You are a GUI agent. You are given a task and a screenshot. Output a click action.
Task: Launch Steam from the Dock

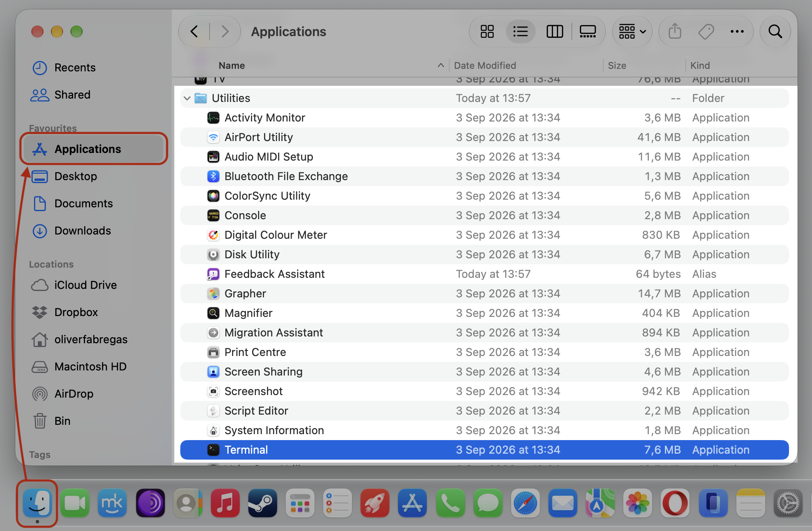coord(262,503)
